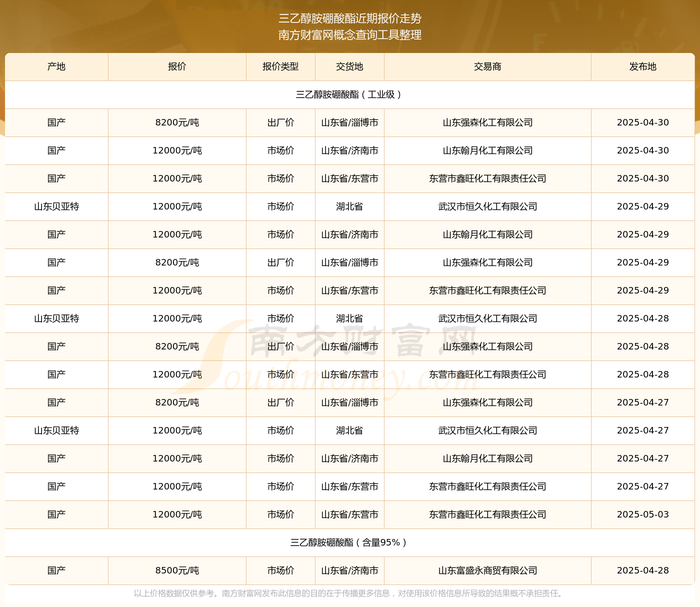Click the 2025-04-28 date in the 东营市鑫旺 row
This screenshot has height=607, width=700.
(x=642, y=374)
